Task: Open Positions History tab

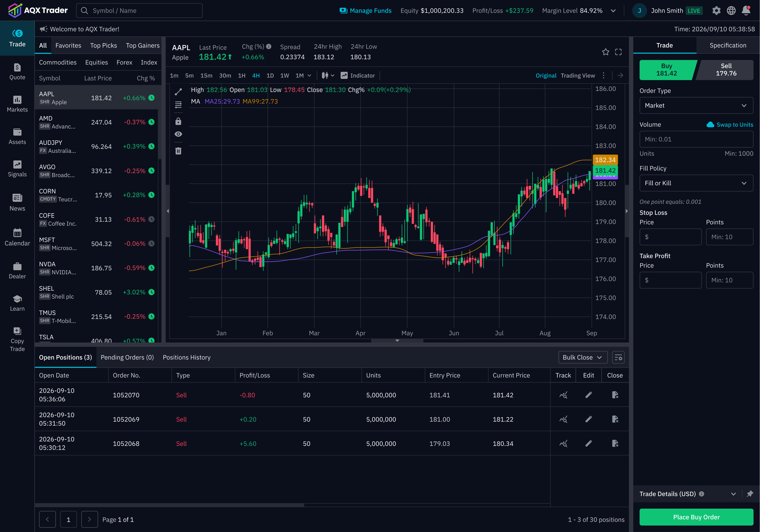Action: tap(186, 357)
